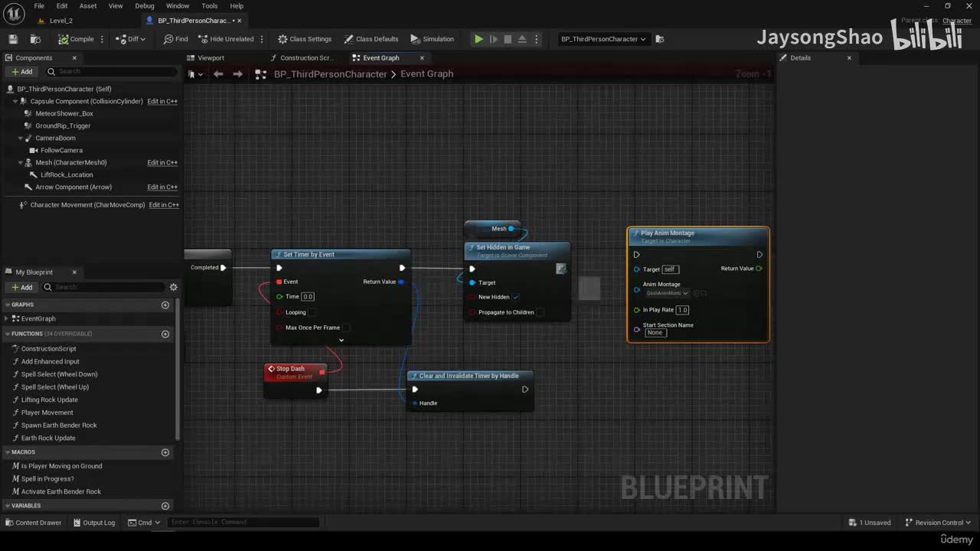Open the File menu
Image resolution: width=980 pixels, height=551 pixels.
39,6
